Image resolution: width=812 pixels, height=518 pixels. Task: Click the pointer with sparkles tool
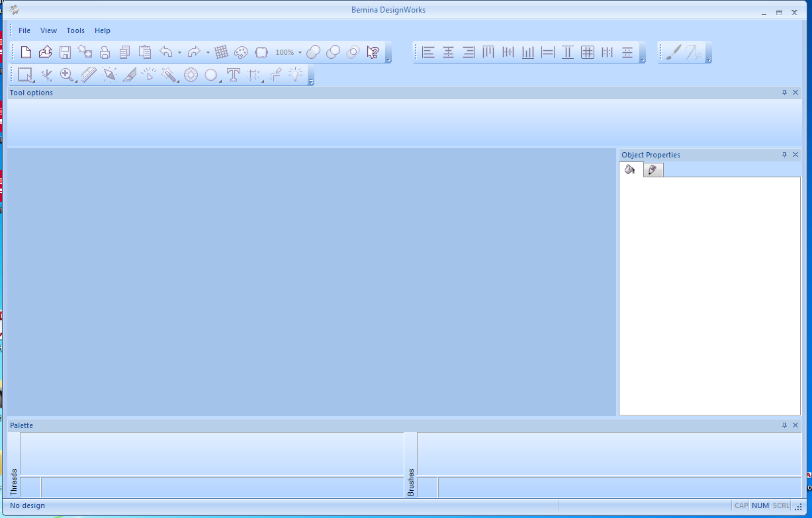(x=149, y=75)
